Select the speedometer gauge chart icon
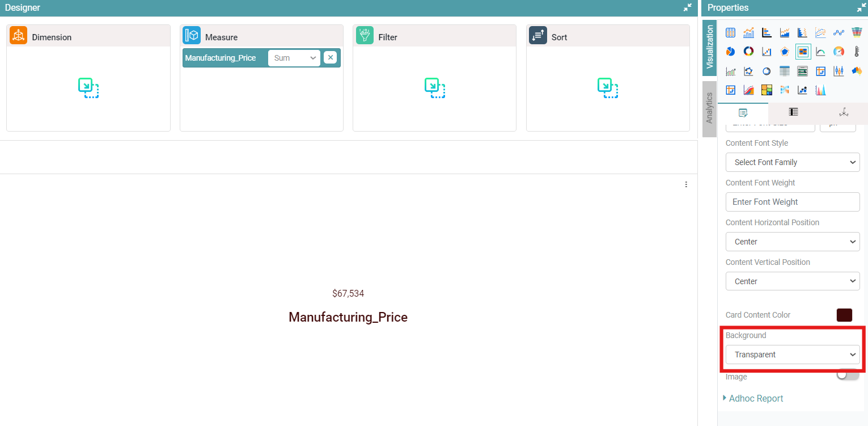The width and height of the screenshot is (868, 426). (839, 52)
